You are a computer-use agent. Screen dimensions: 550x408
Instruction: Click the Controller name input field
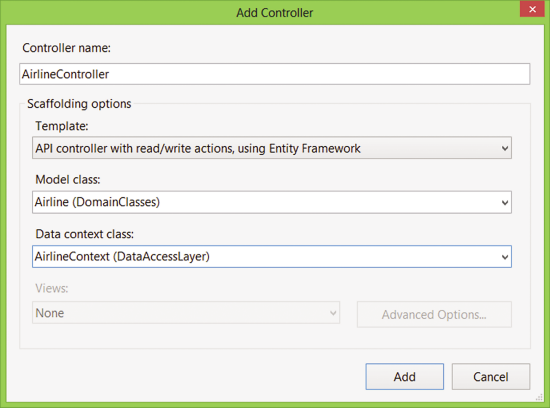coord(274,74)
